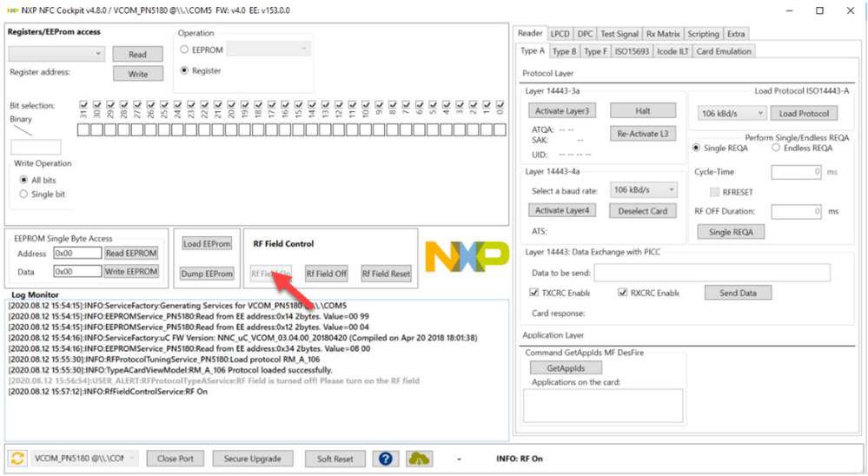
Task: Click Close Port button
Action: pyautogui.click(x=175, y=459)
